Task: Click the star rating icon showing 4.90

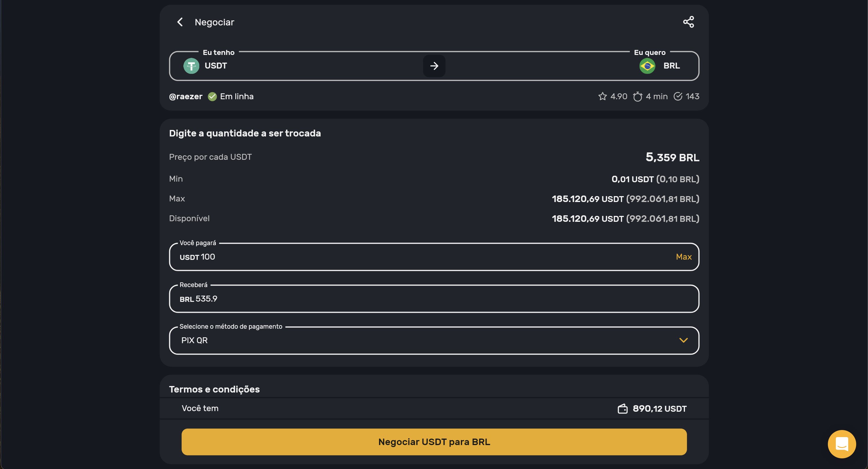Action: (x=603, y=97)
